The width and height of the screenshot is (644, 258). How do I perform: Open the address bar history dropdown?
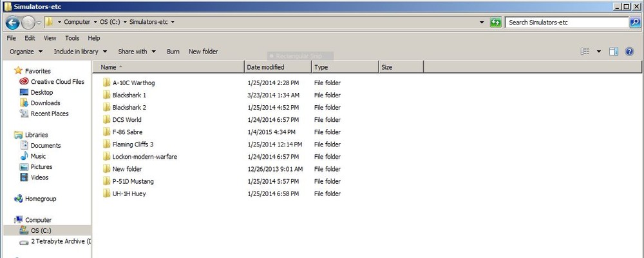[482, 22]
